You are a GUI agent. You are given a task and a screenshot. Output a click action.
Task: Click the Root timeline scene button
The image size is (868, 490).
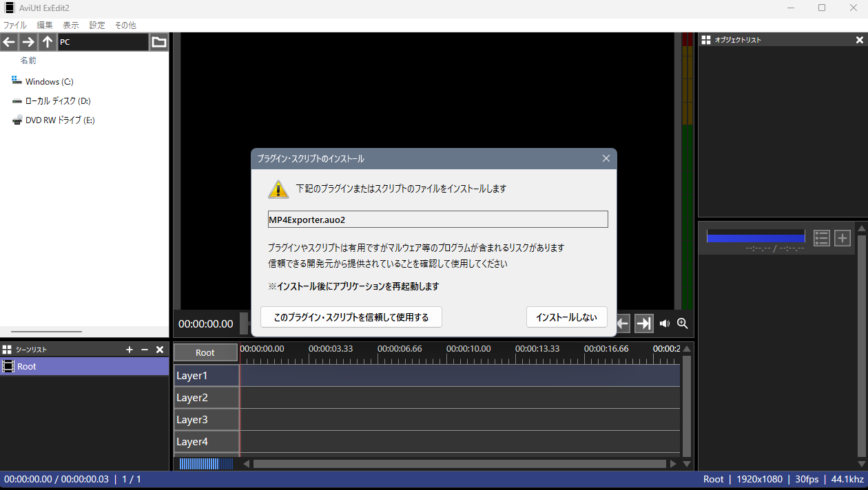coord(205,352)
